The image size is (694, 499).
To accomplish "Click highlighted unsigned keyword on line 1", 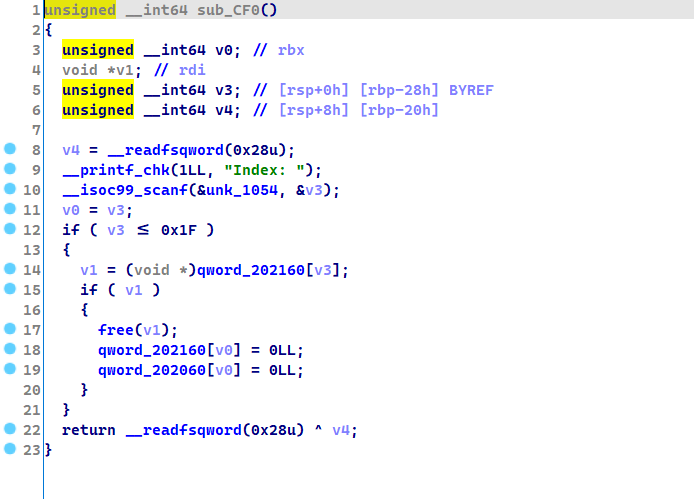I will pos(80,10).
